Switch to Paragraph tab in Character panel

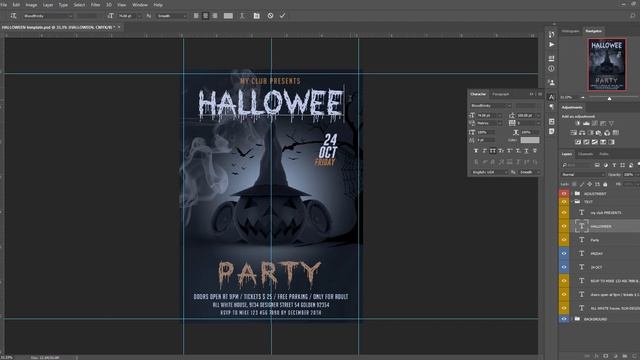(500, 94)
